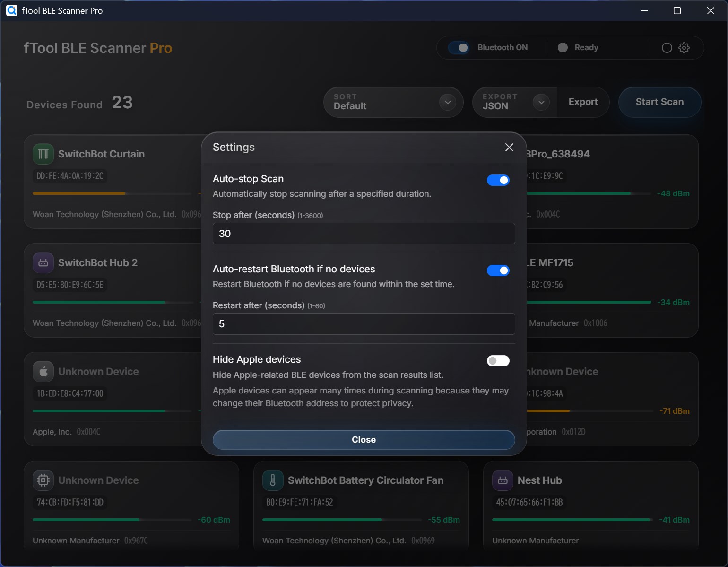
Task: Turn off Auto-restart Bluetooth if no devices
Action: click(498, 270)
